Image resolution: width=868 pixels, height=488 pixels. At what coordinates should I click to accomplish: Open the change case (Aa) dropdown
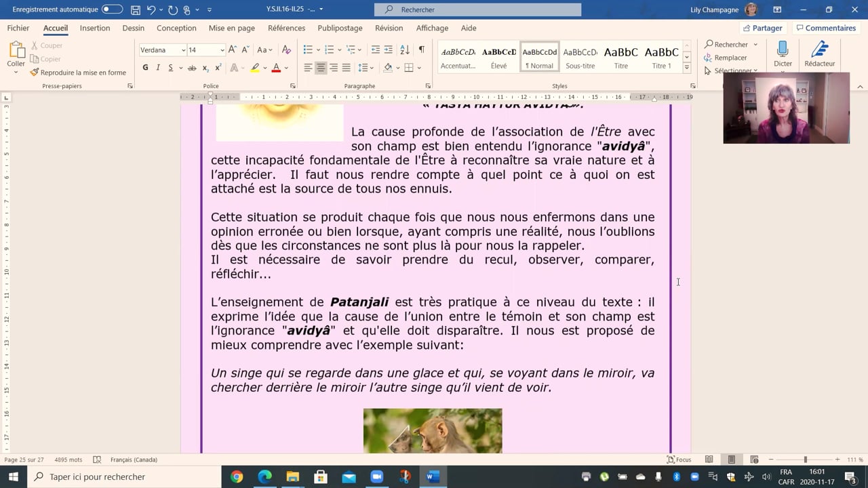264,49
